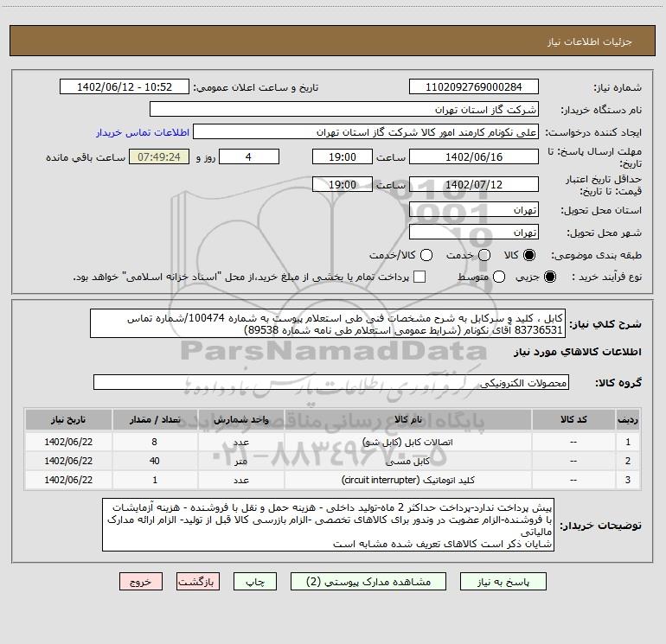Image resolution: width=666 pixels, height=644 pixels.
Task: Click the ردیف column header
Action: pyautogui.click(x=628, y=420)
